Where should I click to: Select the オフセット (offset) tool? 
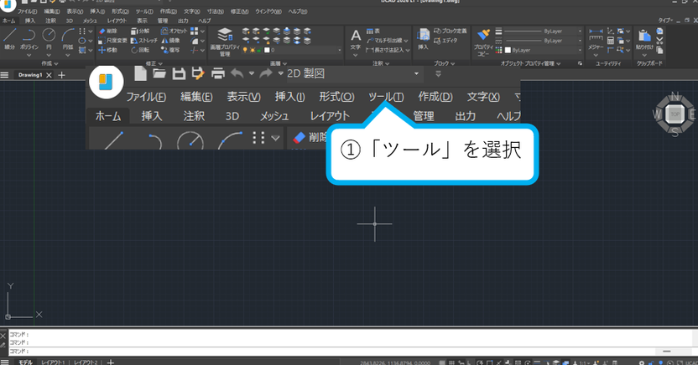click(174, 31)
